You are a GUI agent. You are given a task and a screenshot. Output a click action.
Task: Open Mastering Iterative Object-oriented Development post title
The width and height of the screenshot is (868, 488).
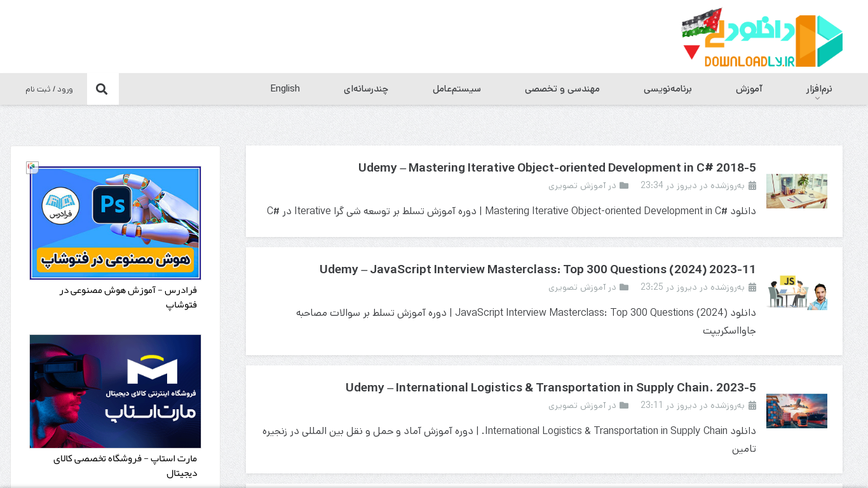coord(557,168)
